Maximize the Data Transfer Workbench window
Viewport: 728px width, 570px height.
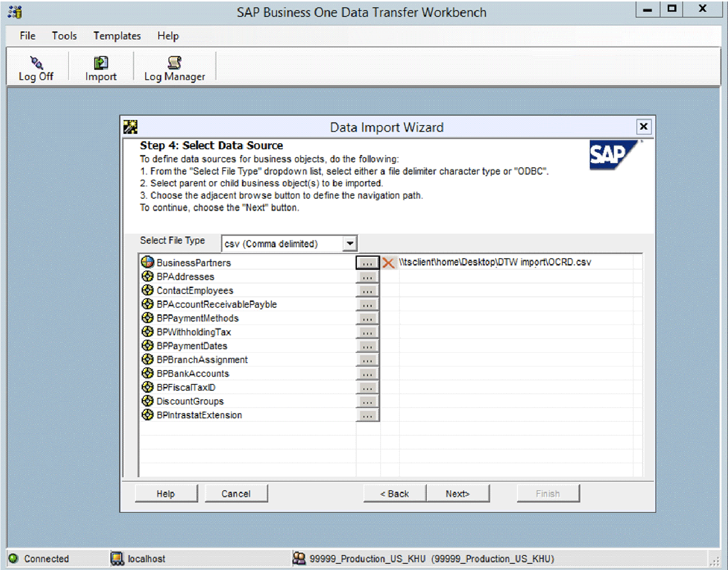(672, 9)
